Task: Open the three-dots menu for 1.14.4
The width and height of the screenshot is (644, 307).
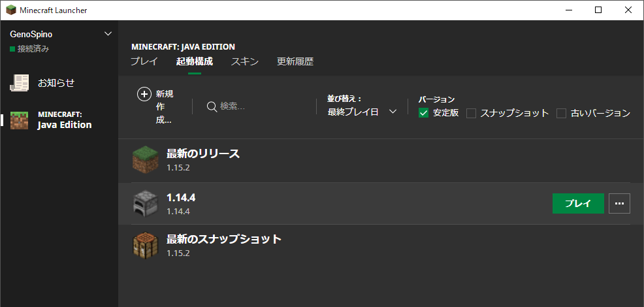Action: (x=619, y=203)
